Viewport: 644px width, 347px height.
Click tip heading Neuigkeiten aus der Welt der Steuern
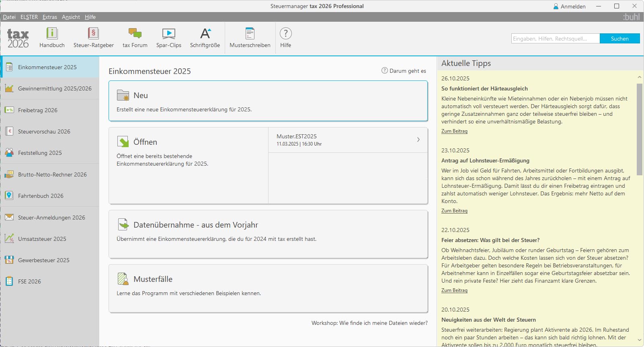point(488,320)
